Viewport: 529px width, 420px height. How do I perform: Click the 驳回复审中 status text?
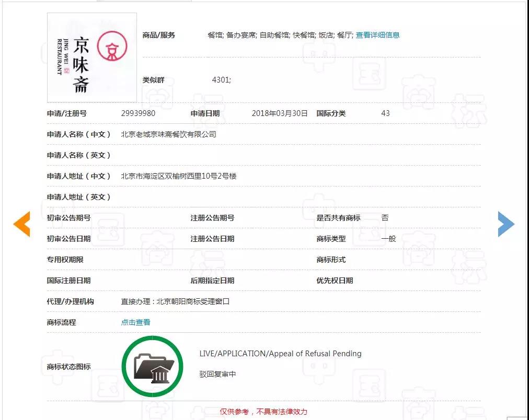click(217, 374)
